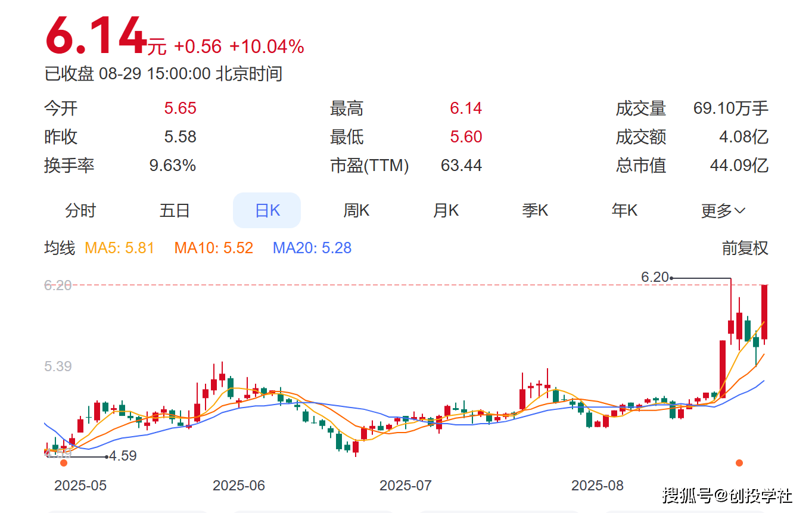This screenshot has height=513, width=812.
Task: Click the large 6.14 current price
Action: 97,37
